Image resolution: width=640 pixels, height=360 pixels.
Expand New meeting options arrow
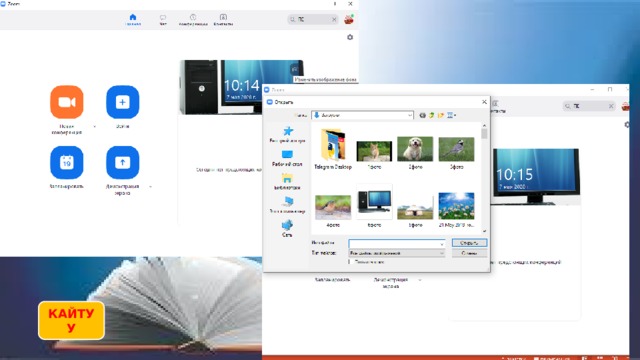pos(95,127)
